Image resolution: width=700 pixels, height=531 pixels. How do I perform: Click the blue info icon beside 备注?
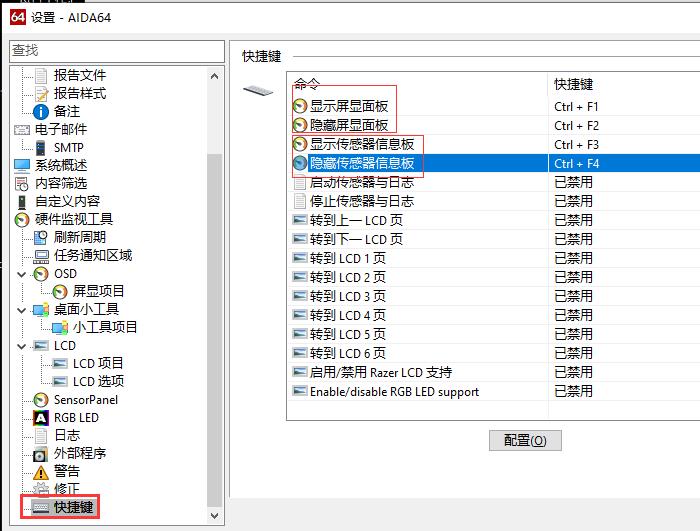pos(41,112)
